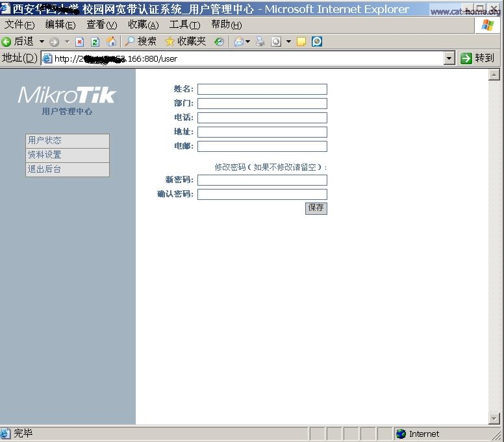504x442 pixels.
Task: Go to the Home page icon
Action: point(111,42)
